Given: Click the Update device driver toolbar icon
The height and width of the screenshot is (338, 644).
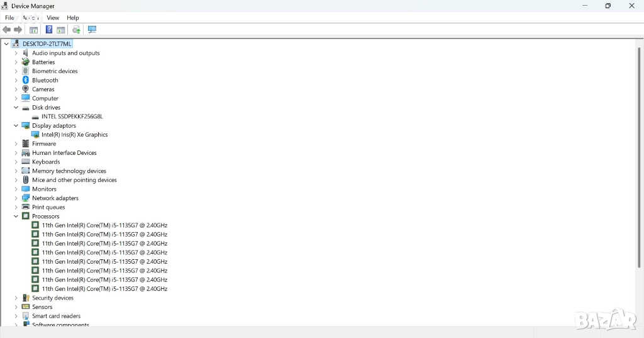Looking at the screenshot, I should [x=76, y=30].
